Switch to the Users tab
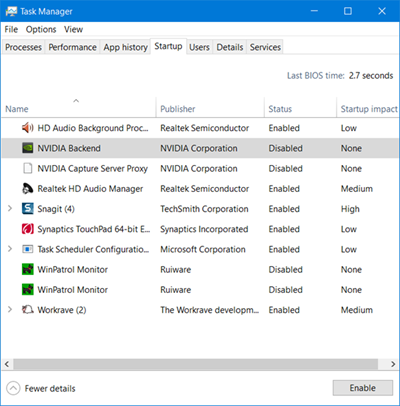Viewport: 400px width, 406px height. tap(199, 47)
